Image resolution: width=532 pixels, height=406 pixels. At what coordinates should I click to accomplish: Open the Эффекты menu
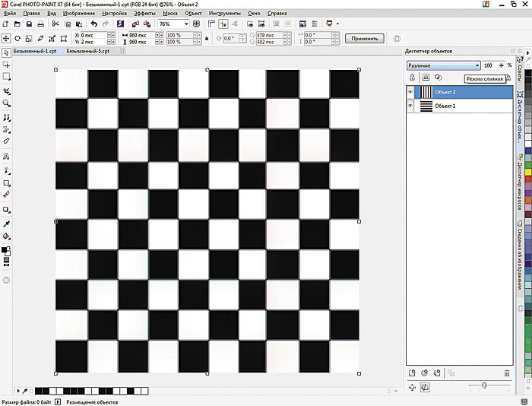click(x=144, y=14)
